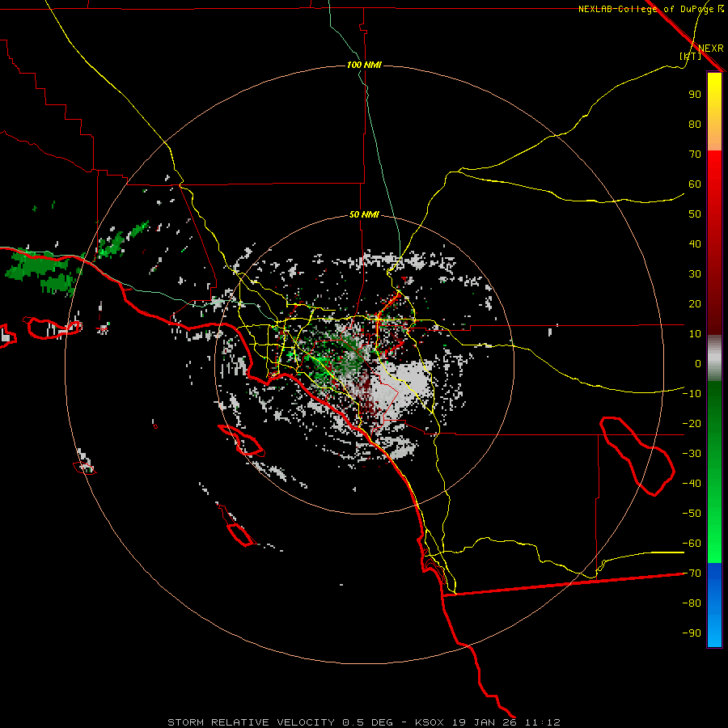Click the 30 value on color scale
The width and height of the screenshot is (728, 728).
pos(695,274)
